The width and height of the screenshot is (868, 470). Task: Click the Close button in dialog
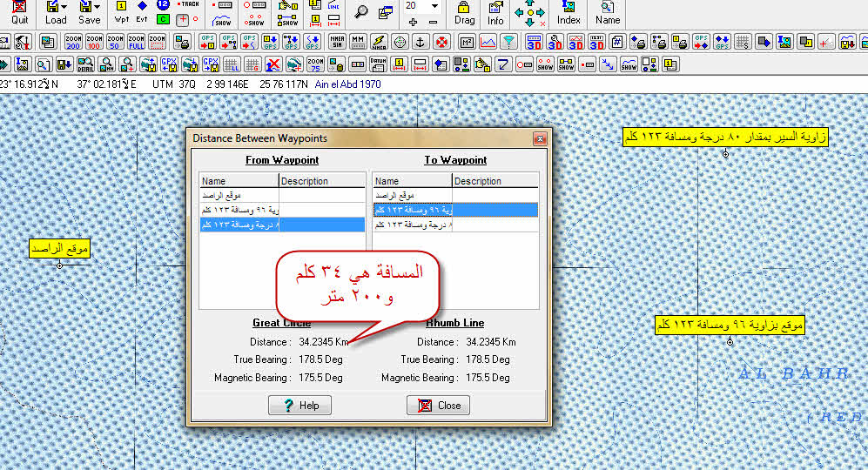tap(439, 406)
